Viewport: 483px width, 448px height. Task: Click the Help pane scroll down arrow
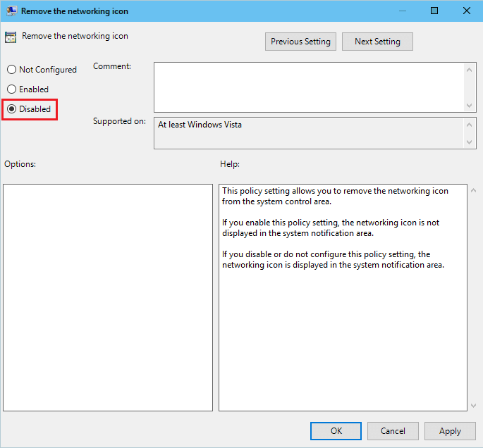[472, 405]
